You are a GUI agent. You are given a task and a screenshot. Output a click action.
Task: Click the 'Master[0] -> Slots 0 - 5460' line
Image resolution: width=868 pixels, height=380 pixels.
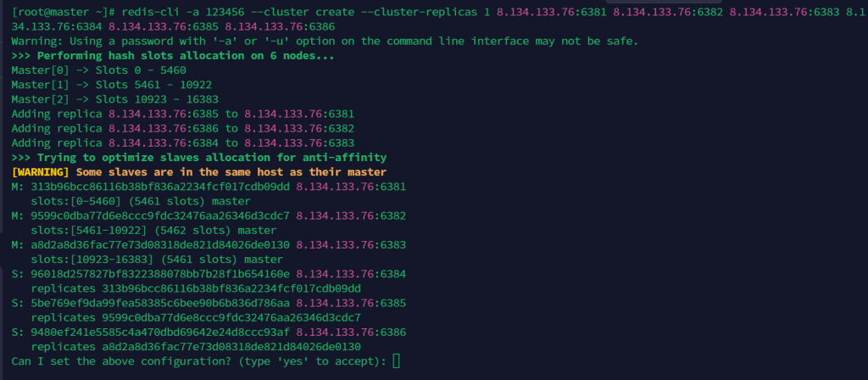pyautogui.click(x=98, y=70)
